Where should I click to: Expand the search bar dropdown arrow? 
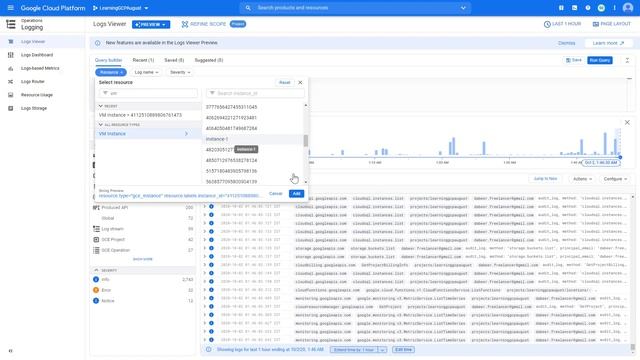click(x=463, y=8)
